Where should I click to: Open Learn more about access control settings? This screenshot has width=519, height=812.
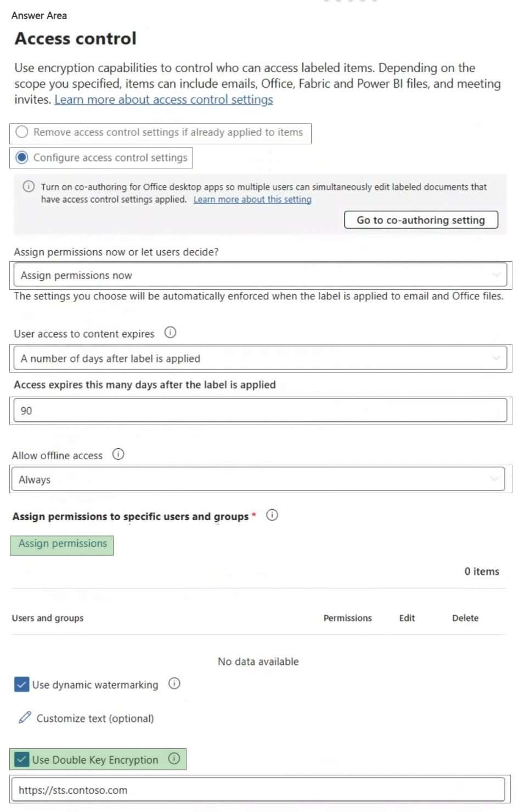click(163, 100)
